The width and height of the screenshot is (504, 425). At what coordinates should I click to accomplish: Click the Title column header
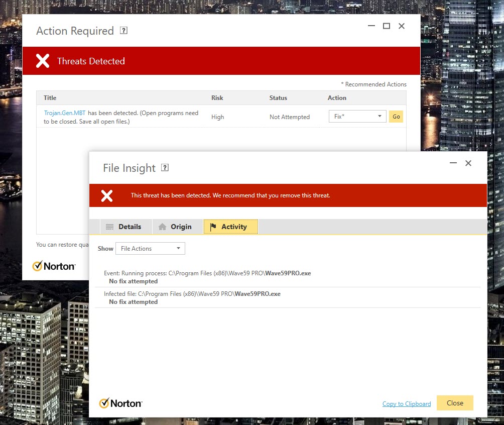coord(50,98)
